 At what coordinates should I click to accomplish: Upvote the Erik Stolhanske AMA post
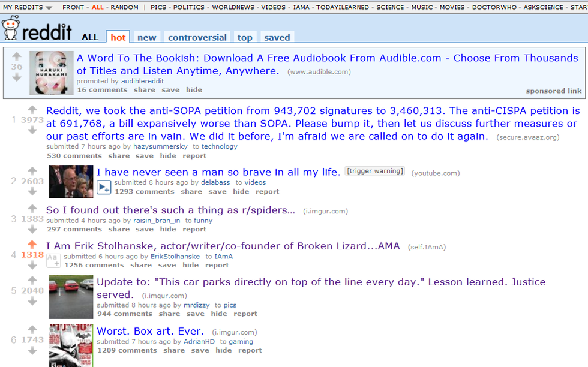[x=32, y=245]
